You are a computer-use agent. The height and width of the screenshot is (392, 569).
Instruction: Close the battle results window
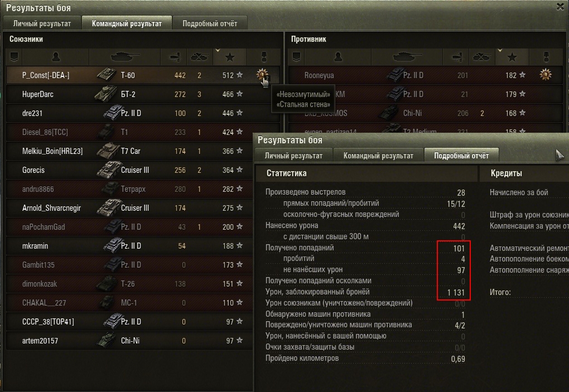(560, 7)
